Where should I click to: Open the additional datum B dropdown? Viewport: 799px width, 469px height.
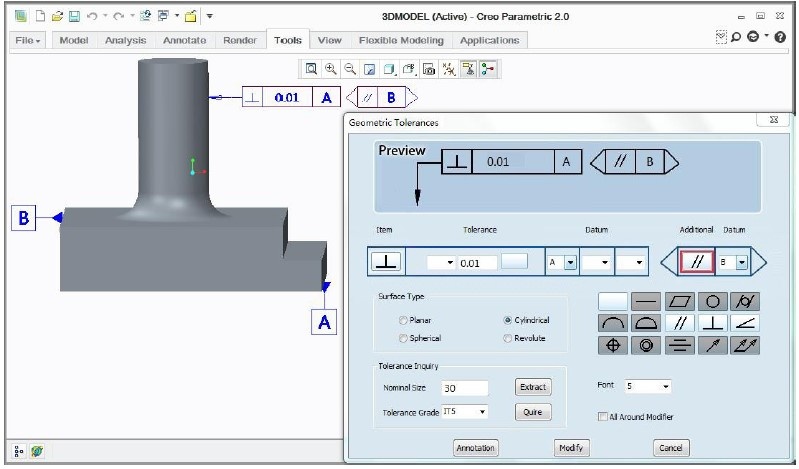coord(742,263)
